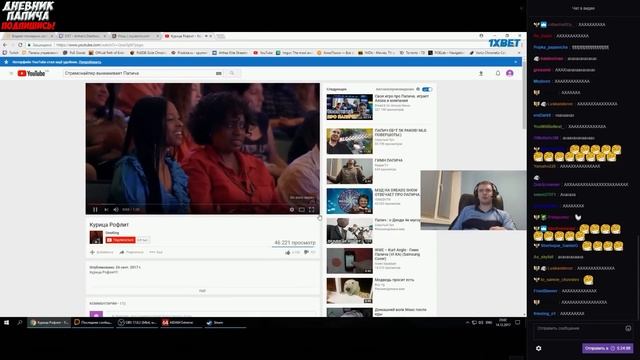Click the Share button under video
The image size is (640, 360).
[x=131, y=252]
